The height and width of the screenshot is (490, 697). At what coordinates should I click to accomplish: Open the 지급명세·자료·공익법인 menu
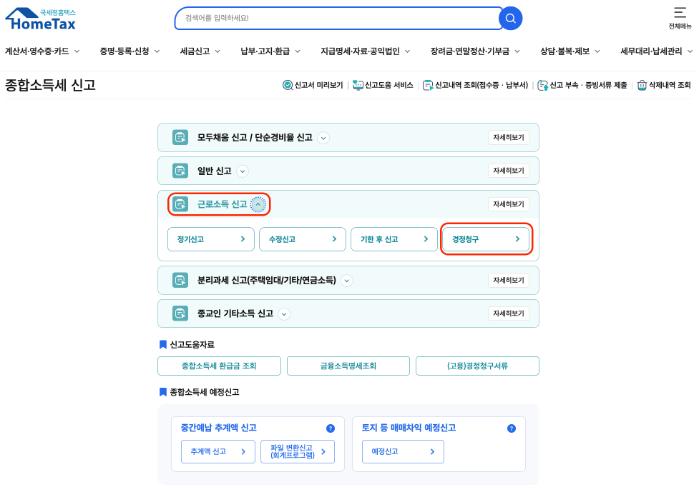pos(365,52)
